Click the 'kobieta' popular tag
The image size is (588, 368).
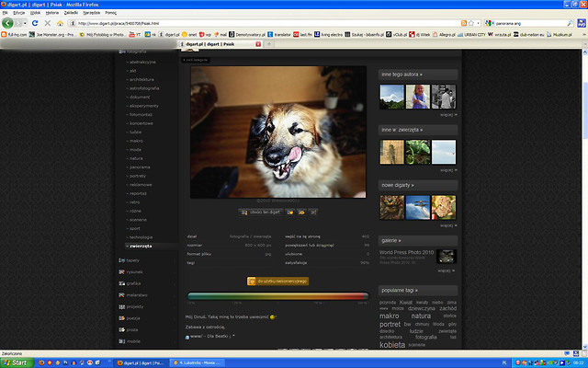point(392,345)
